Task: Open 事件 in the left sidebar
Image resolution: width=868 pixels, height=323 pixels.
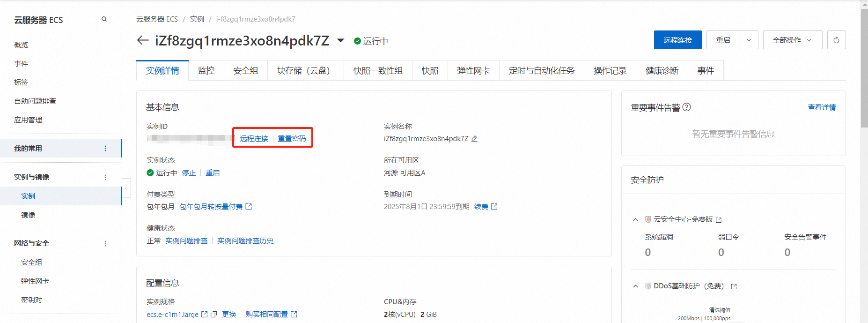Action: pyautogui.click(x=21, y=63)
